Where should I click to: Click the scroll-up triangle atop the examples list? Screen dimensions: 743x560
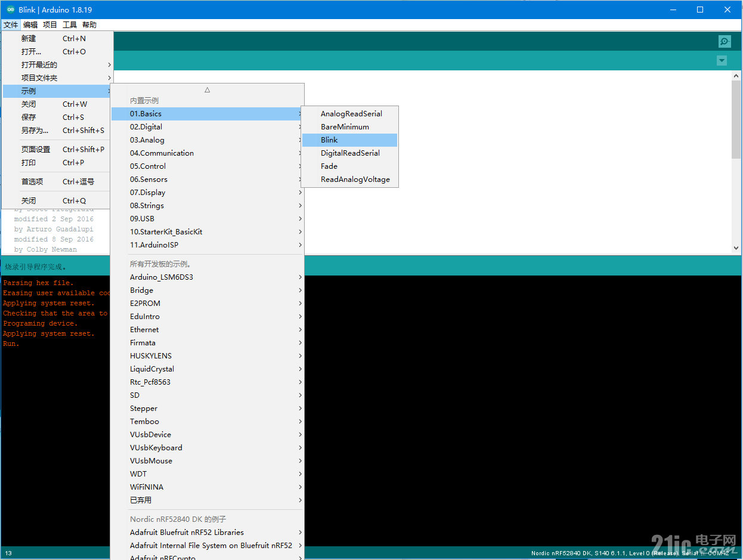point(208,90)
